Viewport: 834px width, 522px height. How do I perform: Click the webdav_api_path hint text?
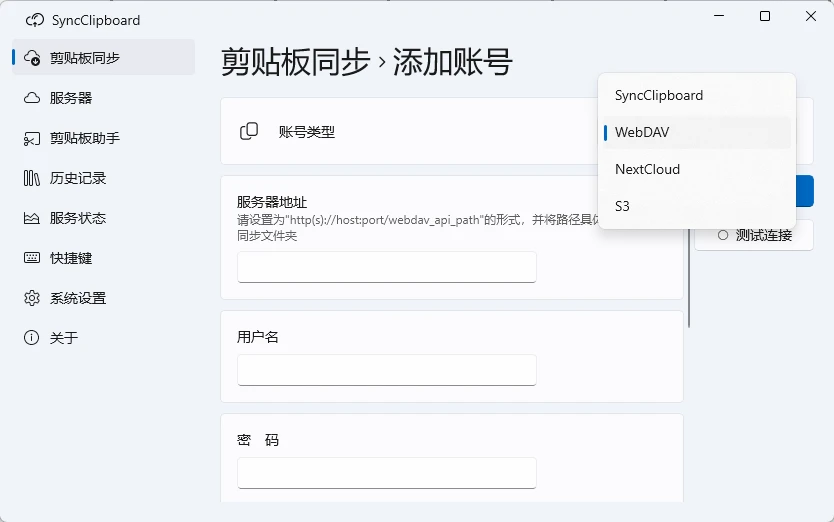pos(418,227)
